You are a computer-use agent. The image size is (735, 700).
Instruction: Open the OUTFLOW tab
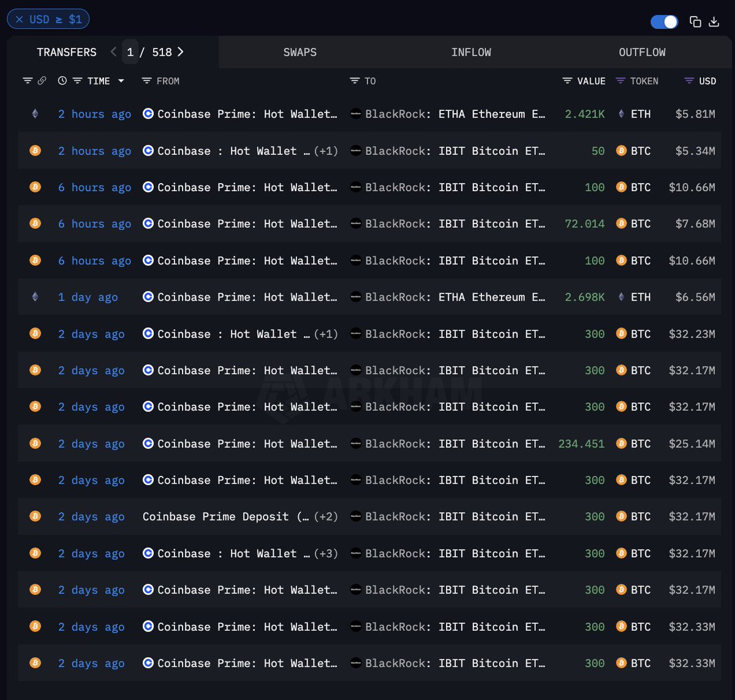[642, 52]
